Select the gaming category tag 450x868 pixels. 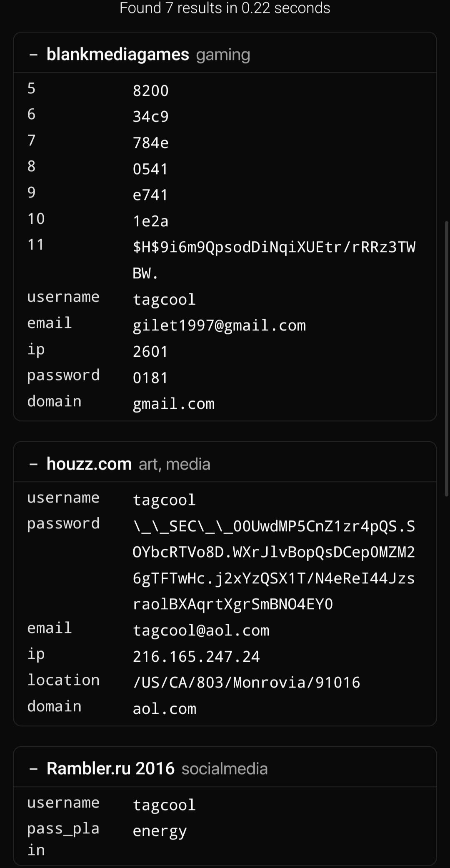click(x=223, y=55)
